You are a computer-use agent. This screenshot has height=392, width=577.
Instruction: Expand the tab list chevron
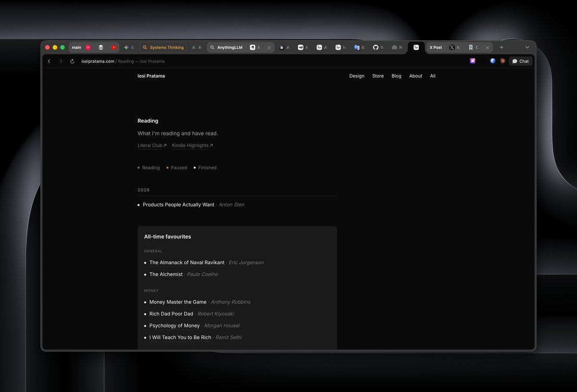(527, 48)
